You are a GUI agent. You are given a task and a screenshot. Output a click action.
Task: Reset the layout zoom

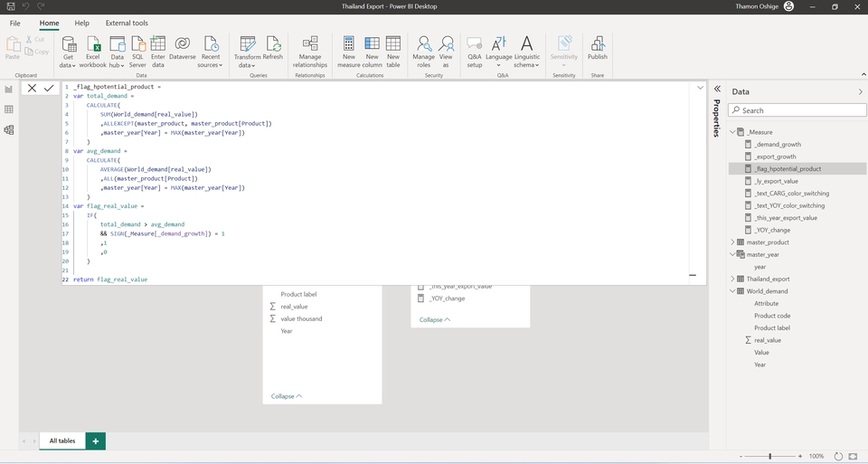(x=838, y=456)
